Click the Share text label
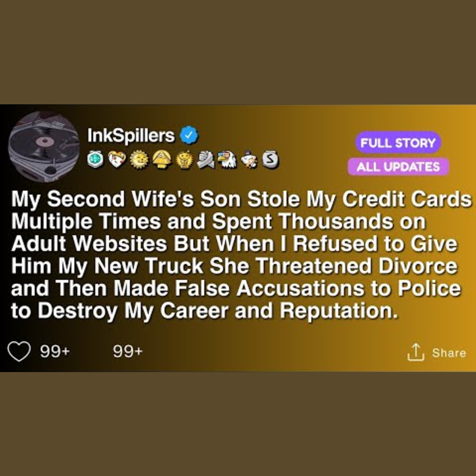 [449, 353]
